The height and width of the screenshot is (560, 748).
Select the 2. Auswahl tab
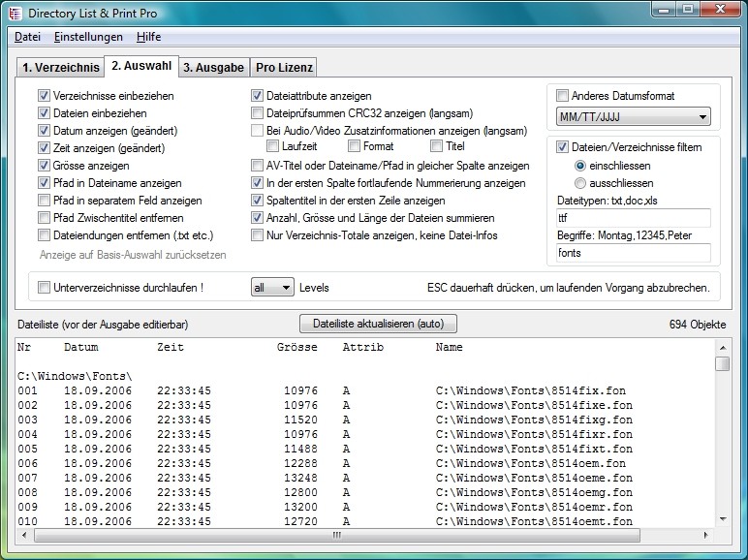(141, 66)
